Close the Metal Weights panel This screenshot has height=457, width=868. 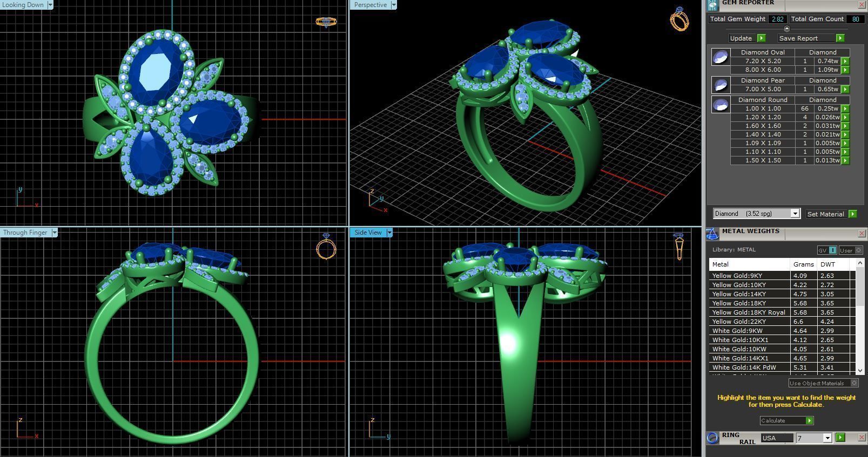click(862, 233)
